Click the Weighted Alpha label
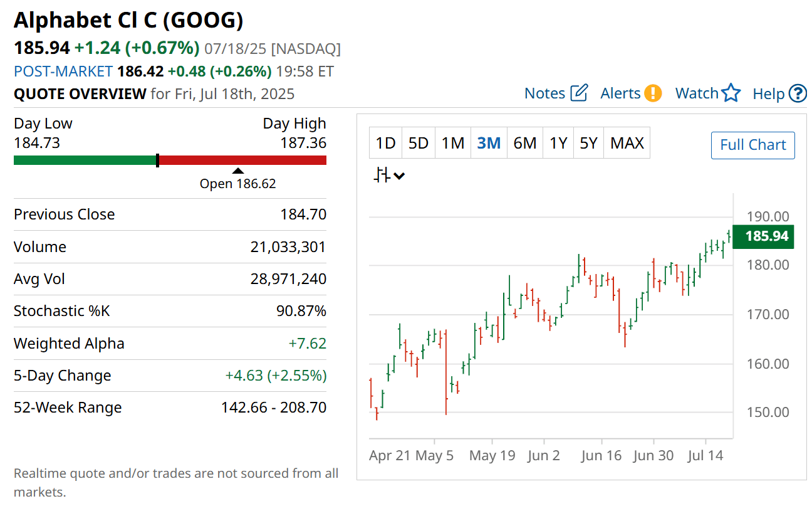 pos(69,344)
